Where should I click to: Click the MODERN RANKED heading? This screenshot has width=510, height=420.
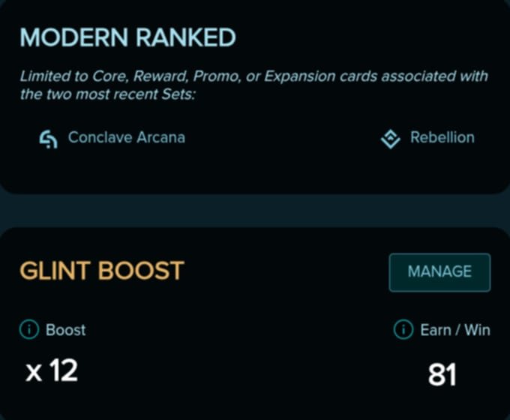[x=127, y=37]
